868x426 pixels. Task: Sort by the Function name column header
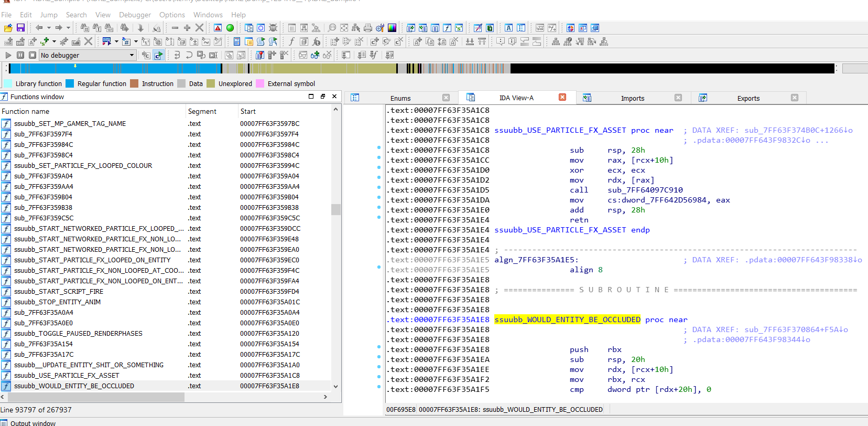point(26,111)
